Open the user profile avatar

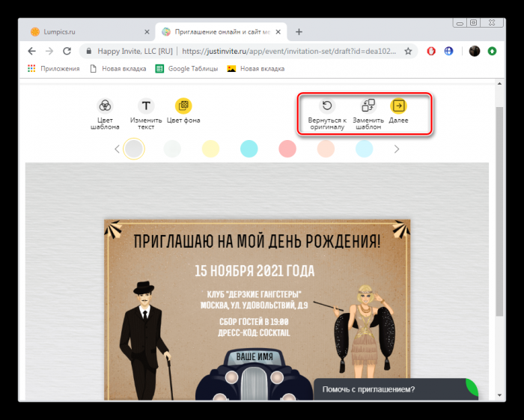tap(475, 51)
